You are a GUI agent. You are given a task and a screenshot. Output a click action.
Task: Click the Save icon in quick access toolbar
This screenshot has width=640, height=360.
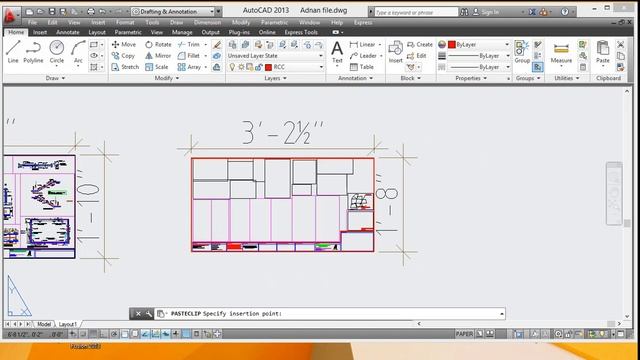click(52, 12)
